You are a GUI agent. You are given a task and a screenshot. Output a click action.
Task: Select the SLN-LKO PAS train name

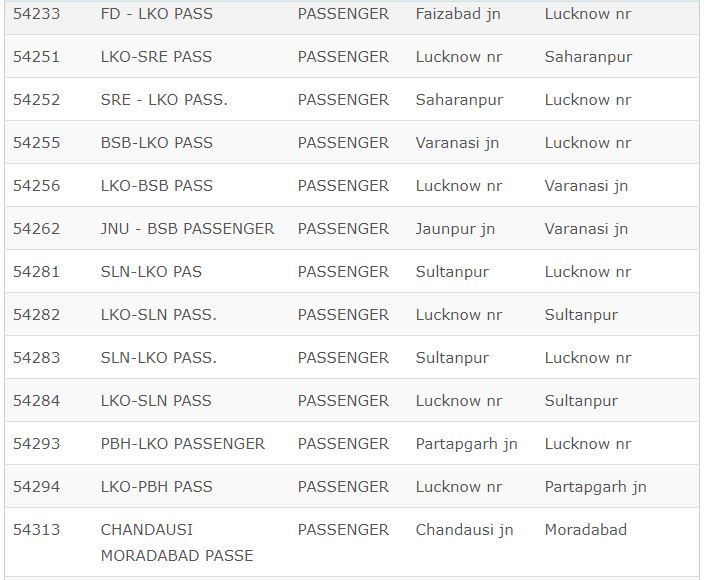pos(151,272)
